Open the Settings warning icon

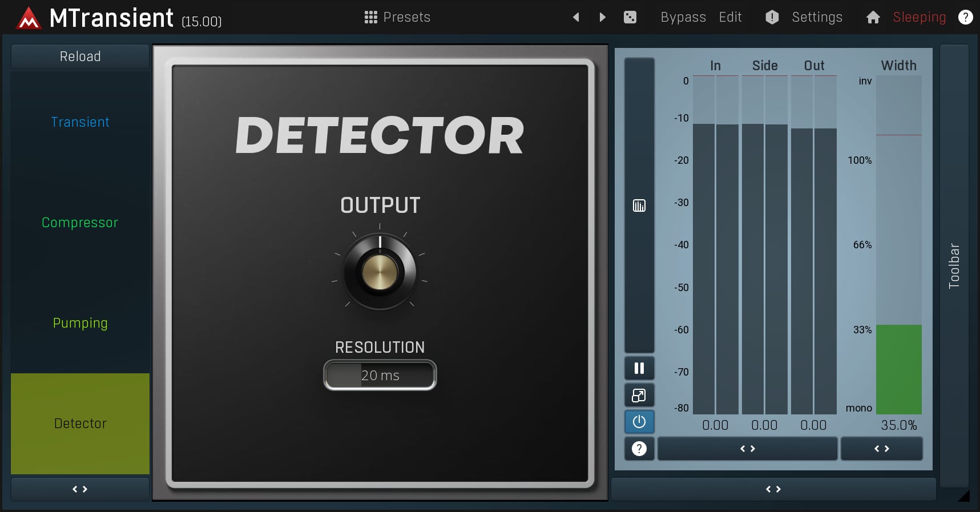click(772, 18)
